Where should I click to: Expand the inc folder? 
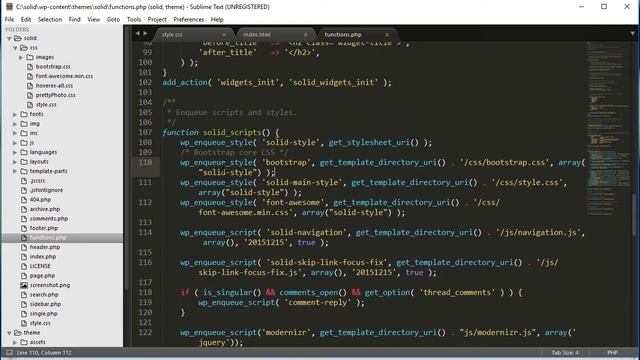(15, 133)
